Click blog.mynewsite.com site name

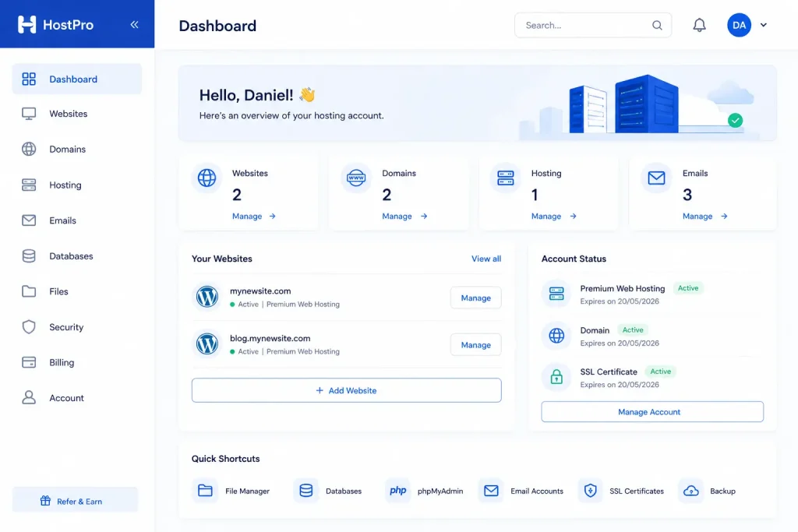270,338
